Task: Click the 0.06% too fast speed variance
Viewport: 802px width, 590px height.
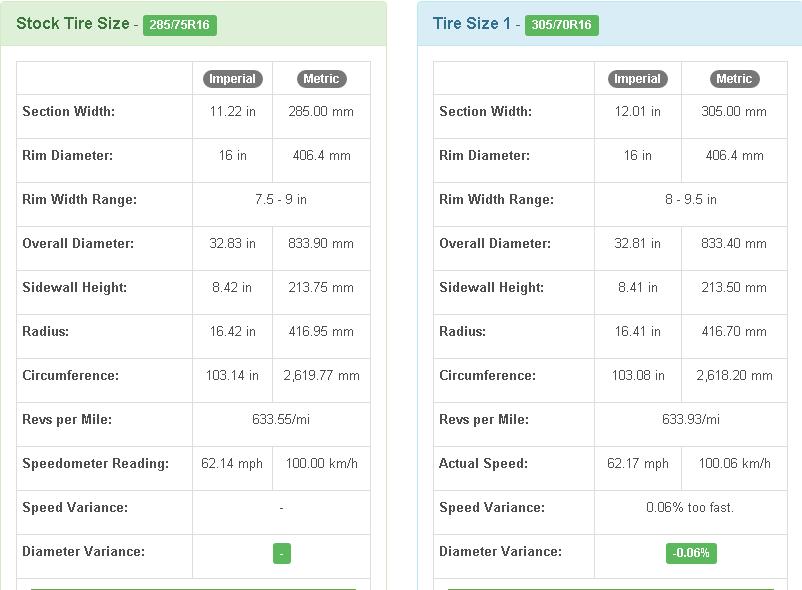Action: point(690,508)
